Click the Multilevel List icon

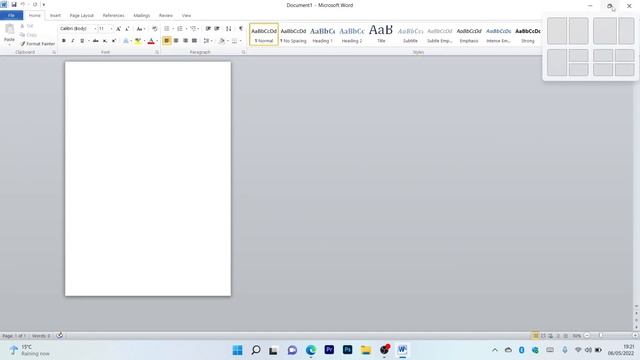(193, 29)
